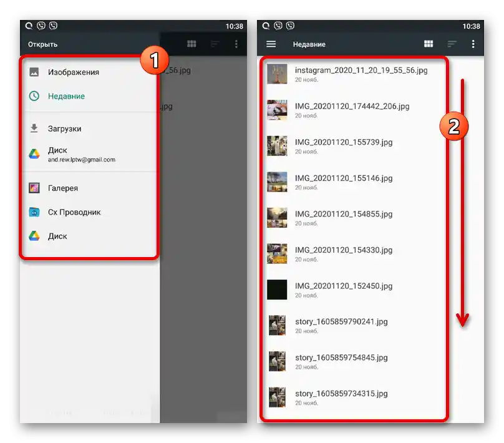Click thumbnail of IMG_20201120_155146.jpg
Viewport: 504px width, 443px height.
click(277, 182)
